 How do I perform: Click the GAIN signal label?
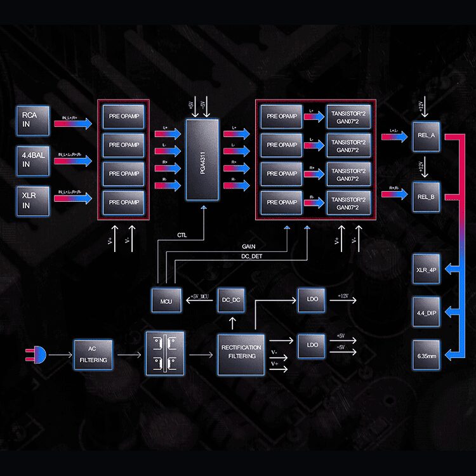[x=249, y=246]
